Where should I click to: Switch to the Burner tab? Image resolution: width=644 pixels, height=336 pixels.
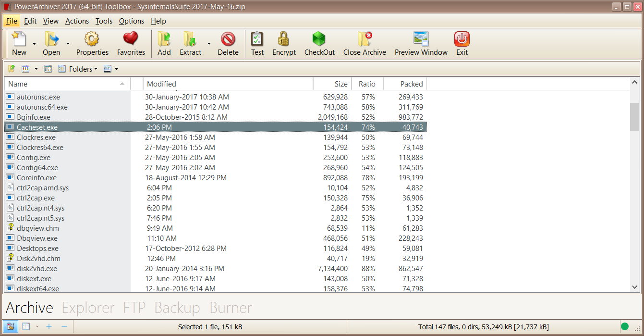pyautogui.click(x=231, y=307)
